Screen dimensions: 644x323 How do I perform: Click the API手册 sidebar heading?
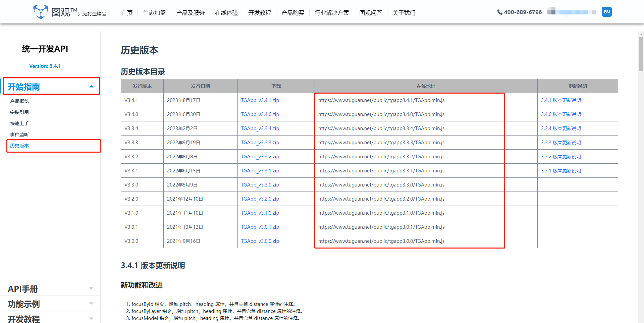click(x=23, y=289)
